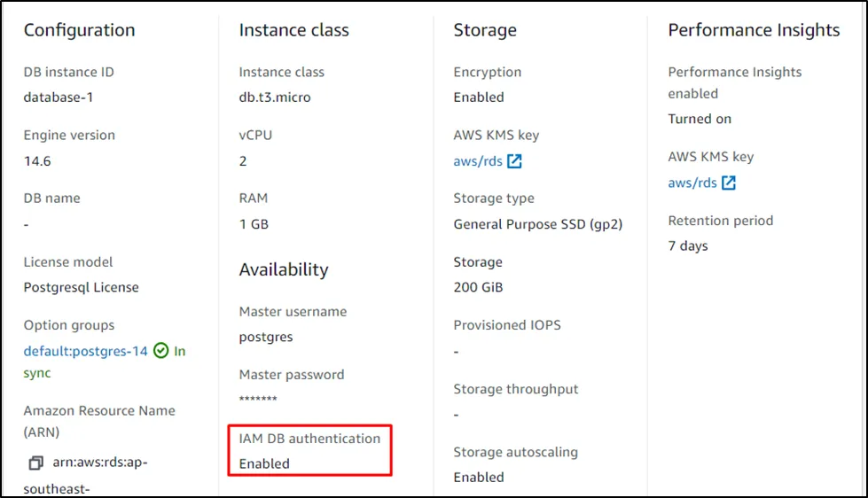Viewport: 868px width, 498px height.
Task: Click the postgres master username value
Action: coord(266,337)
